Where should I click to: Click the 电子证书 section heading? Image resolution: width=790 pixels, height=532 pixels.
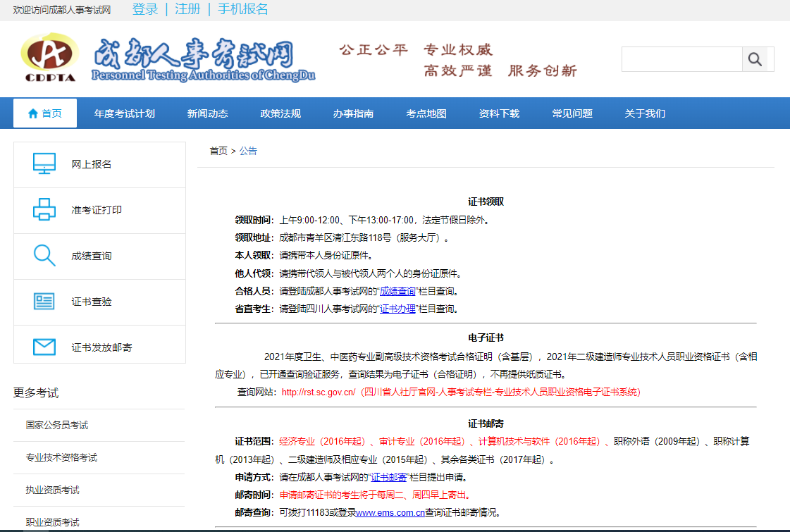[x=486, y=338]
